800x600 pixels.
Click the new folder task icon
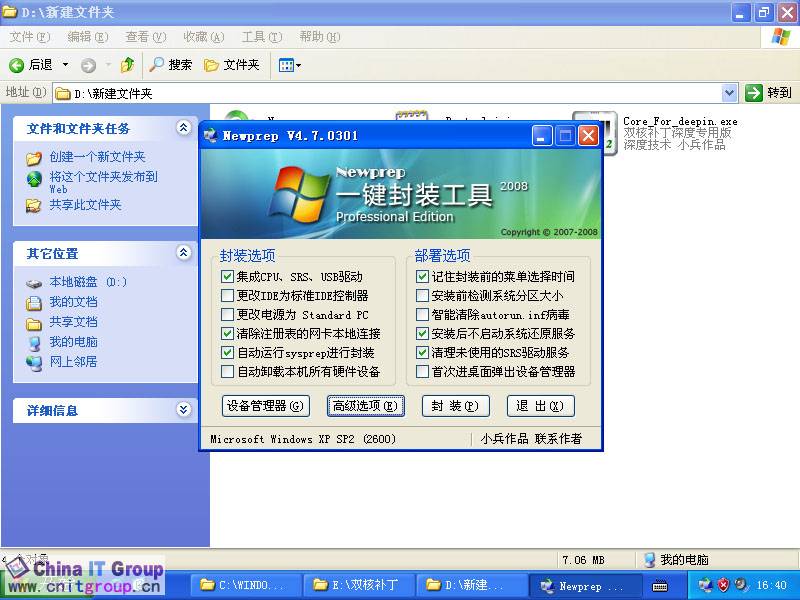(x=34, y=158)
